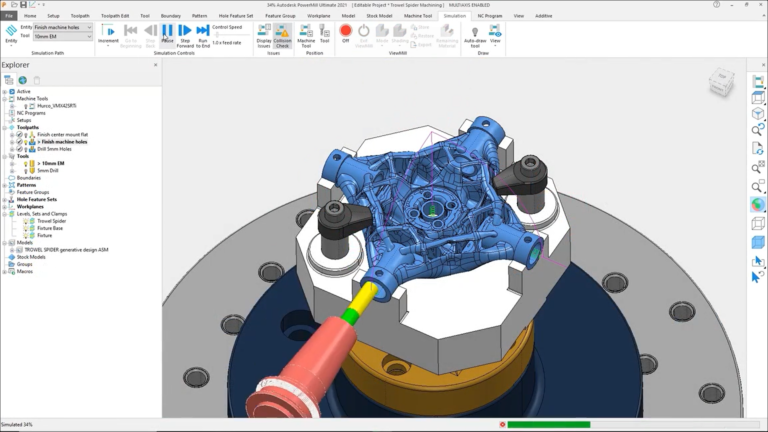
Task: Switch to the NC Program tab
Action: (x=490, y=16)
